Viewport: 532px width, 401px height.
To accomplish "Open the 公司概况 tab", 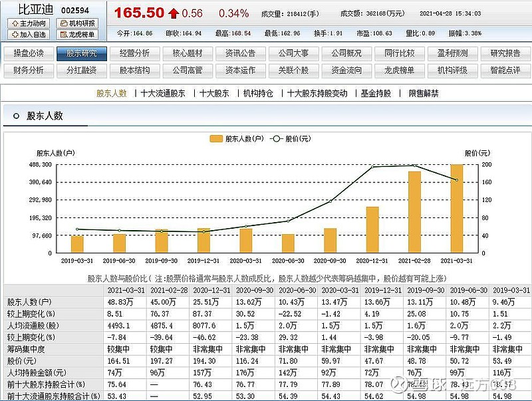I will pyautogui.click(x=346, y=53).
